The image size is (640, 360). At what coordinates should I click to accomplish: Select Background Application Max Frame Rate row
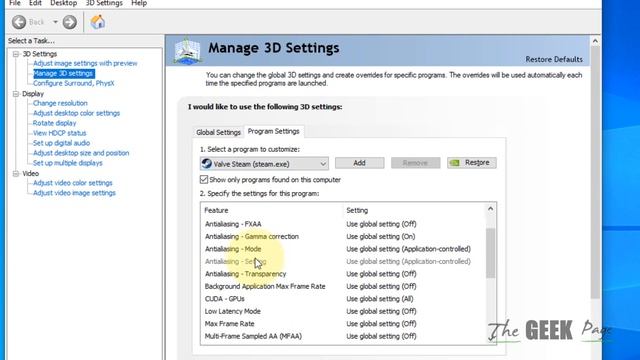pos(343,286)
